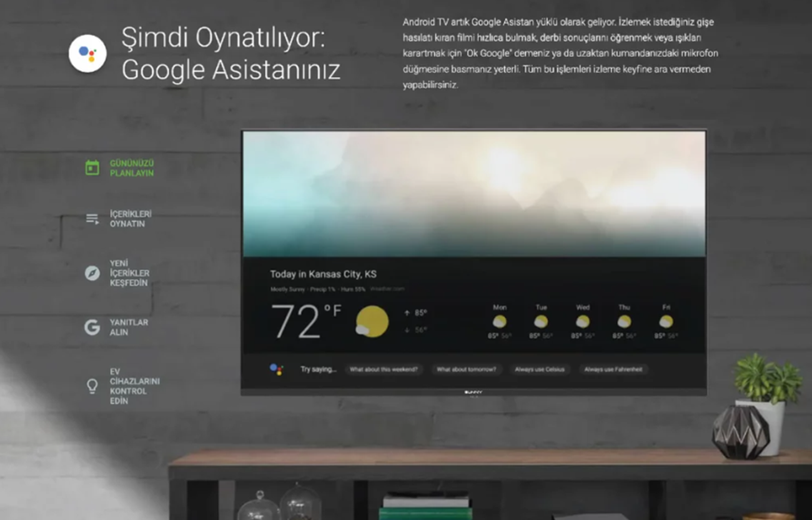Select the 'Always use Celsius' chip

click(x=540, y=369)
